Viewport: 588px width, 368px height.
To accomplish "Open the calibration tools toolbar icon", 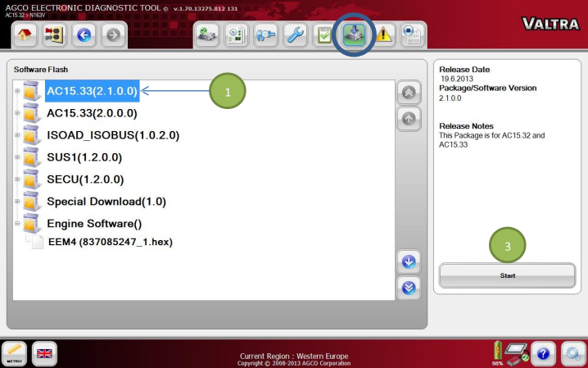I will 265,35.
